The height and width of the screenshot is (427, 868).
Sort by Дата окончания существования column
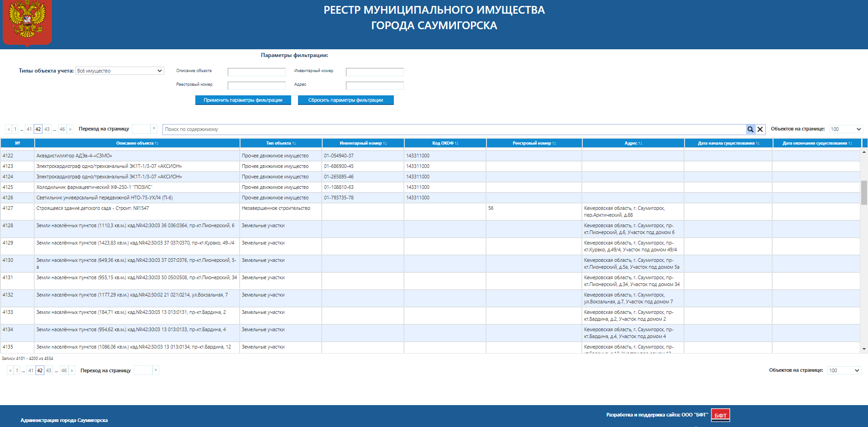click(x=817, y=143)
